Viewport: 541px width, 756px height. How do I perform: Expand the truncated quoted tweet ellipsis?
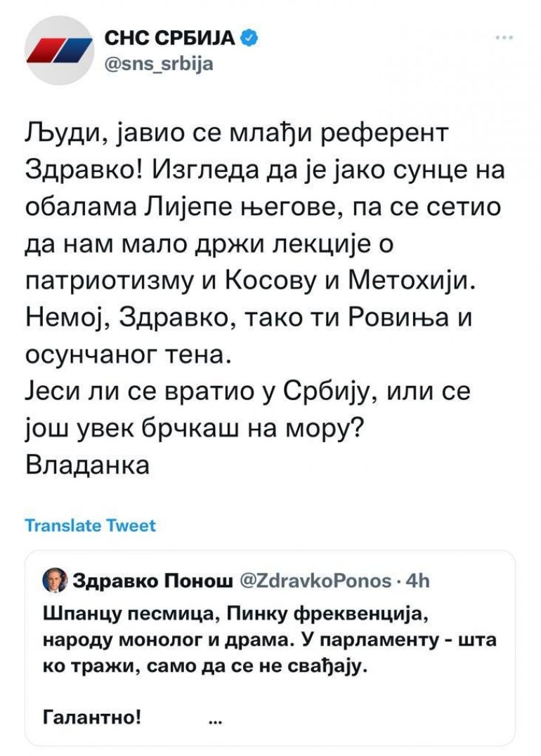click(x=216, y=719)
